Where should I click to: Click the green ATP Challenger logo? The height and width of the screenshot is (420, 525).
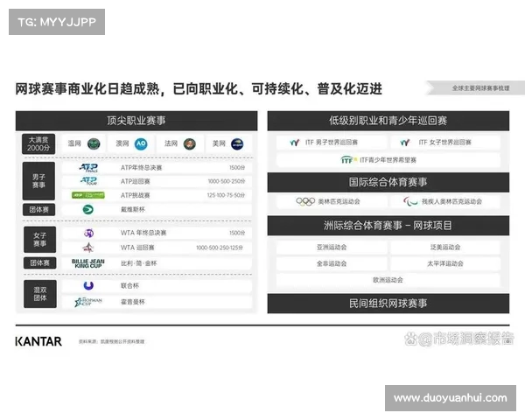tap(88, 195)
